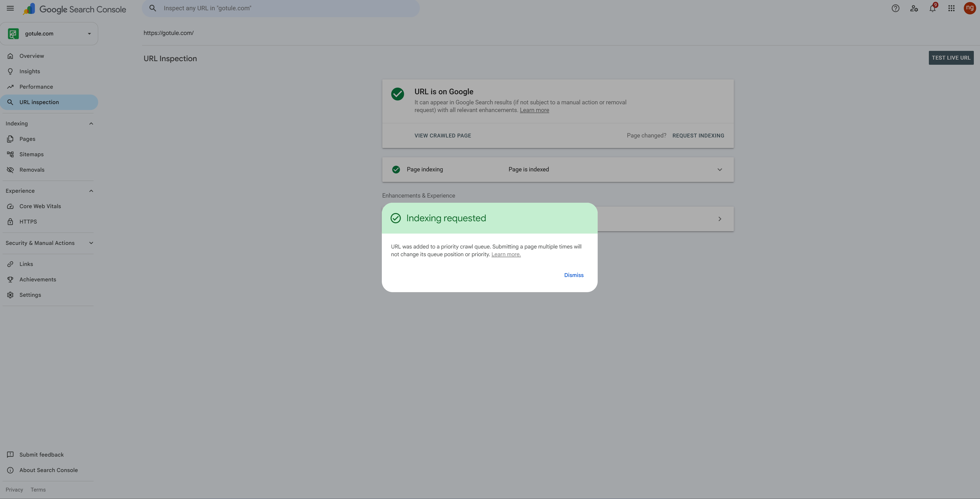Click the Removals hidden-eye icon
This screenshot has width=980, height=499.
click(10, 170)
